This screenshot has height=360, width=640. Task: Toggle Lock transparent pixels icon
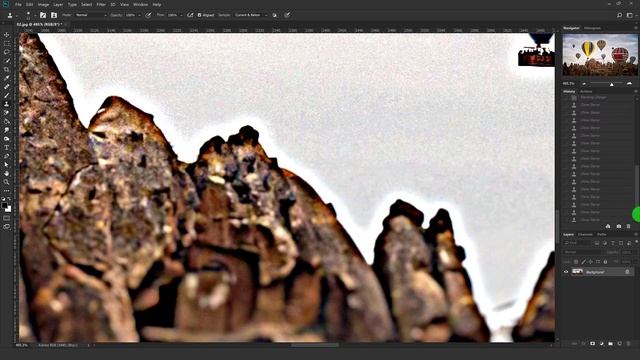(x=576, y=262)
